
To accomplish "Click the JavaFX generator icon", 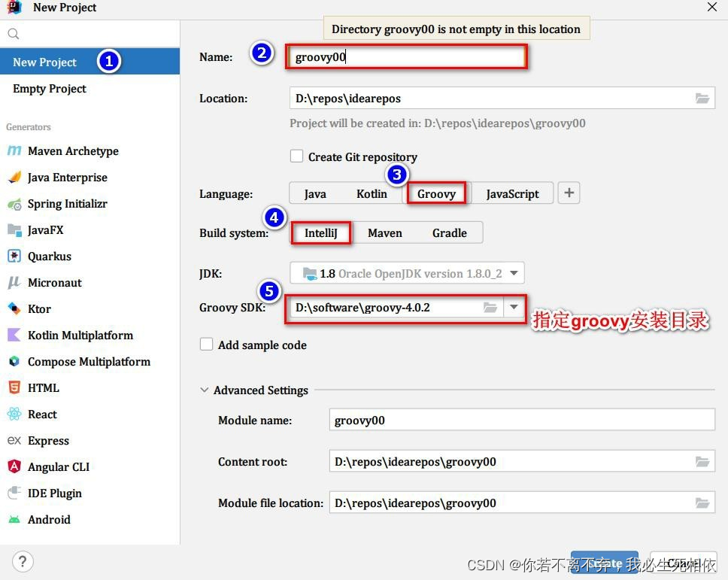I will 14,229.
